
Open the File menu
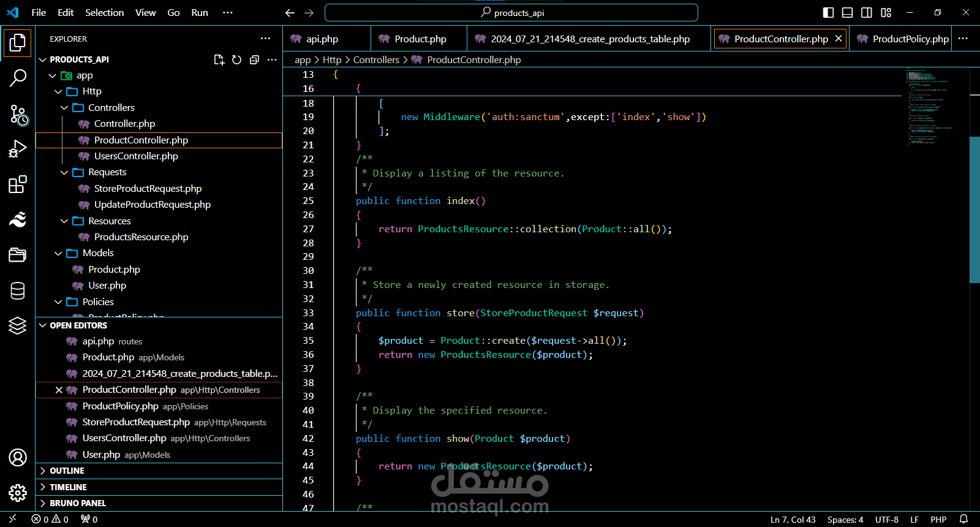pos(39,12)
